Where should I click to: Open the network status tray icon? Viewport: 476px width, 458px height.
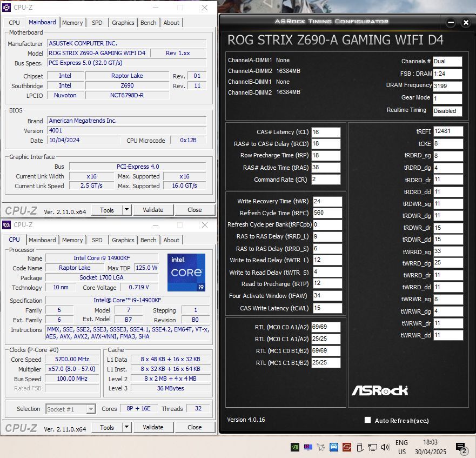[x=372, y=447]
